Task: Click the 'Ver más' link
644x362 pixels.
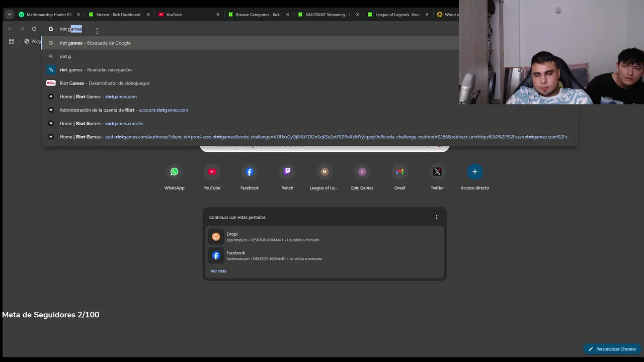Action: pos(218,271)
